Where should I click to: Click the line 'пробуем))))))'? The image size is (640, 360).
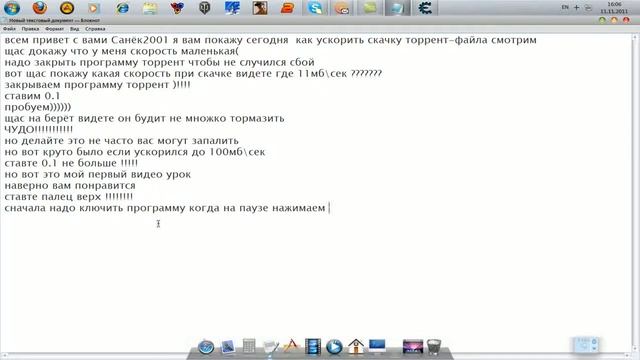[x=38, y=107]
